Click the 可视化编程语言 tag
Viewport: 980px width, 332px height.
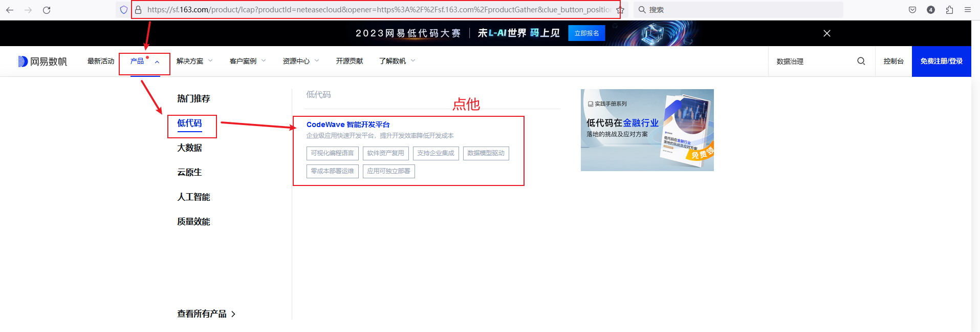332,153
